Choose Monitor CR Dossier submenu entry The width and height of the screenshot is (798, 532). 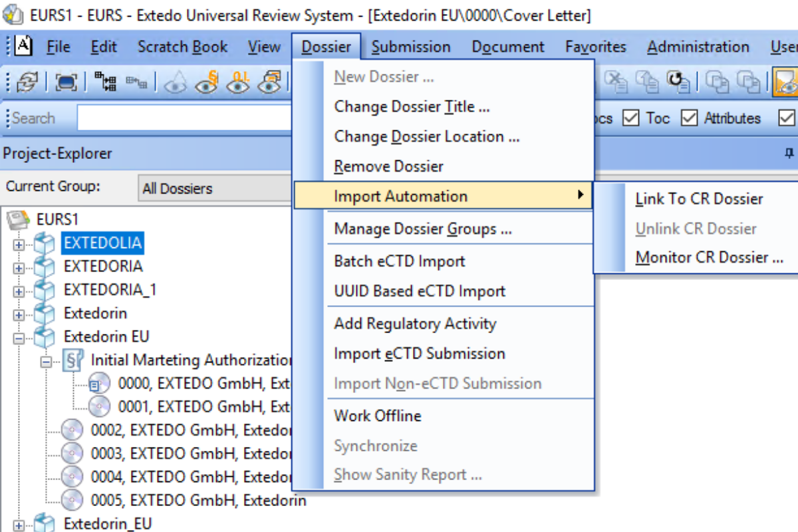(x=710, y=257)
